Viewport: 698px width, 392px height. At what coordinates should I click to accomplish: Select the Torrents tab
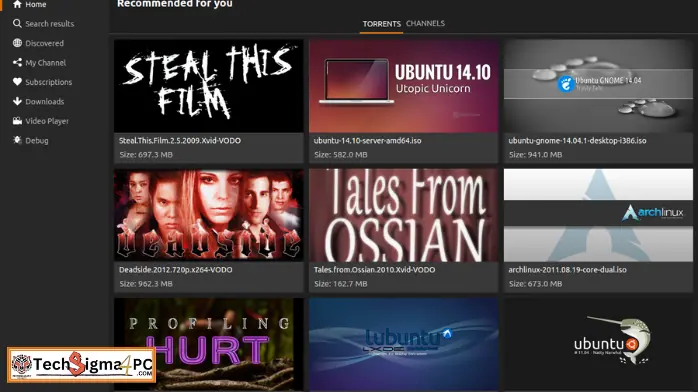[x=381, y=24]
